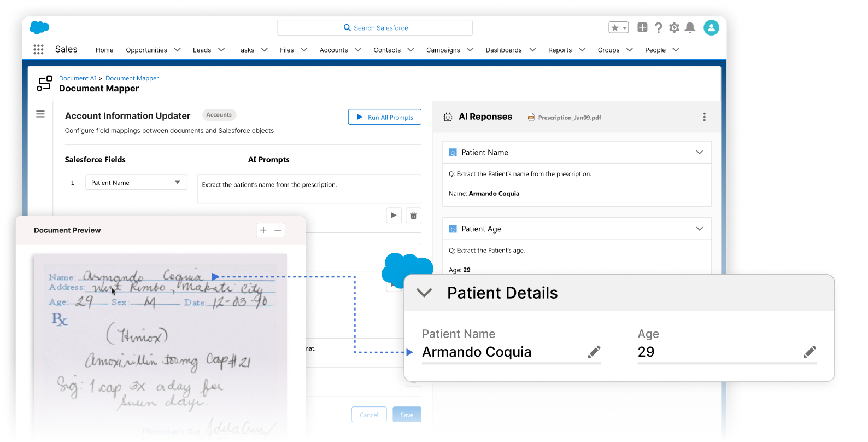The width and height of the screenshot is (868, 442).
Task: Click the Armando Coquia field value
Action: point(477,352)
